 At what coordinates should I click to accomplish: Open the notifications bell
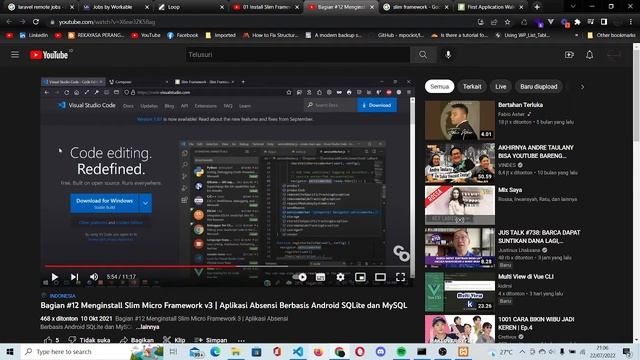pos(589,54)
